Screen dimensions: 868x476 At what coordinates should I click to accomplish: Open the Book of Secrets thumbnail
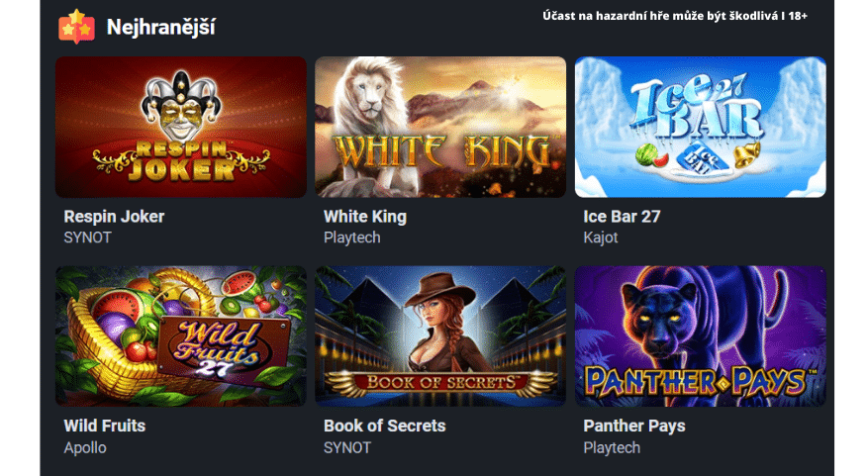coord(440,336)
